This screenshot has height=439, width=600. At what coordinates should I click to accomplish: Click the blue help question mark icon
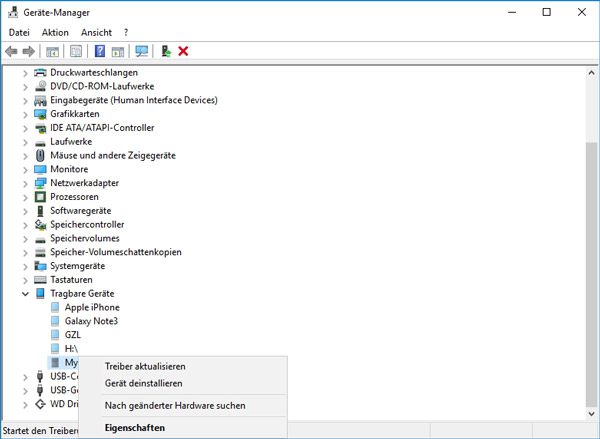pos(99,51)
